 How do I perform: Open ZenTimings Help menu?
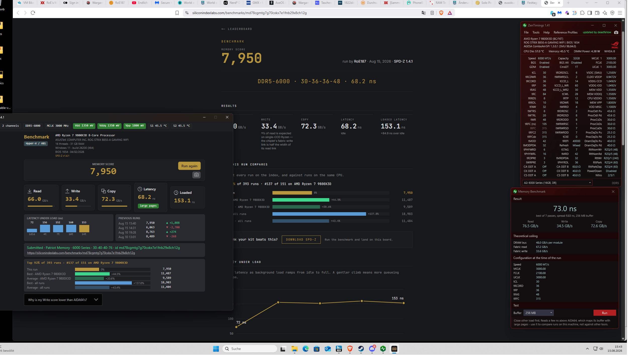546,32
